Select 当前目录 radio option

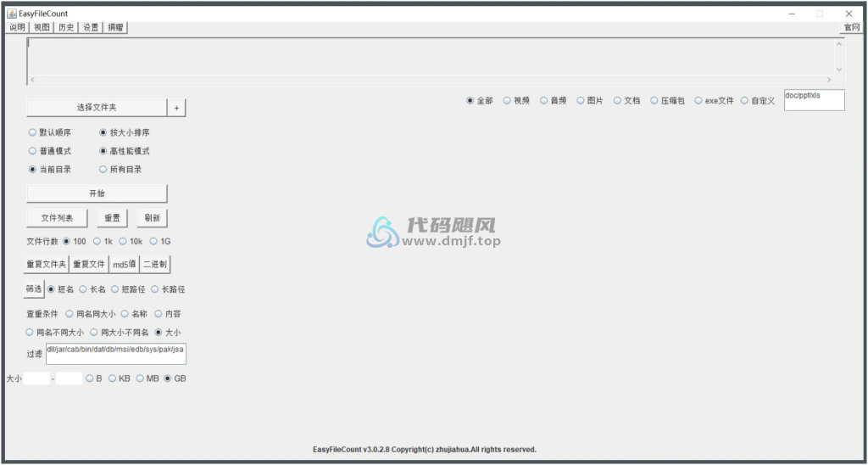pos(50,170)
